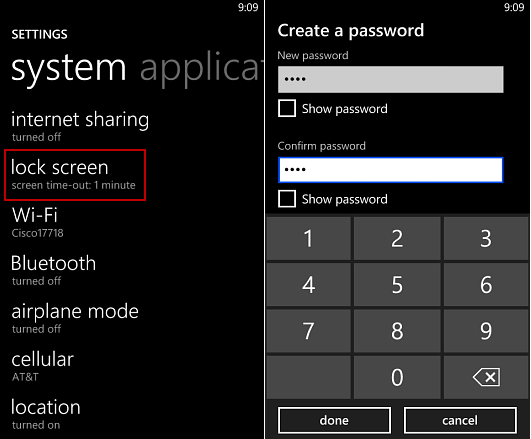Tap keypad digit 6
Screen dimensions: 531x439
pyautogui.click(x=486, y=285)
